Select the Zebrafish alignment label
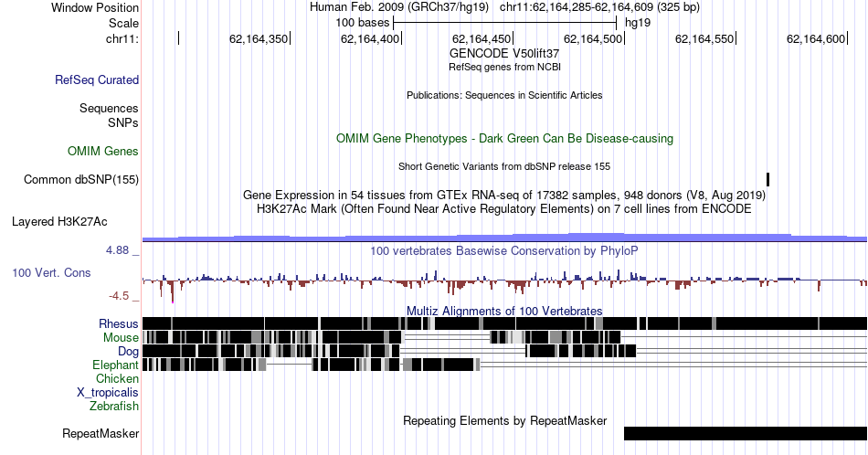This screenshot has width=868, height=455. (114, 406)
